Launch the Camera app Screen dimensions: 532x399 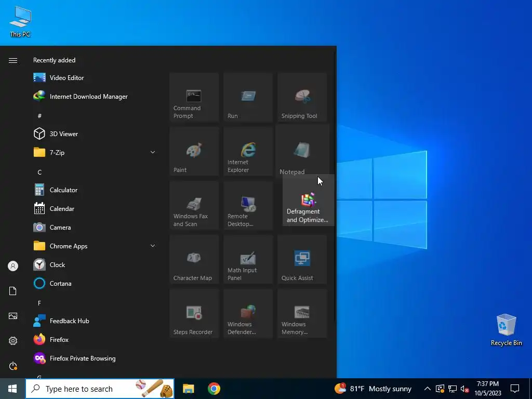click(95, 228)
